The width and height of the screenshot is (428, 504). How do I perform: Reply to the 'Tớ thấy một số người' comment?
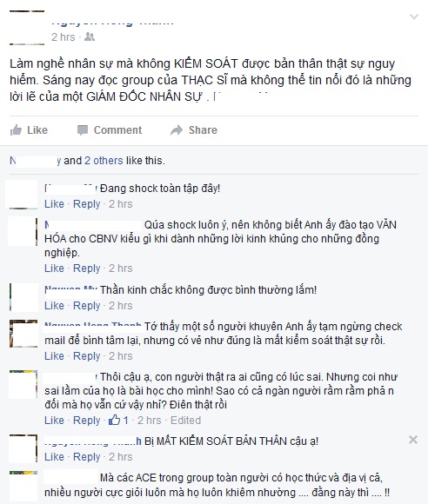(x=87, y=355)
